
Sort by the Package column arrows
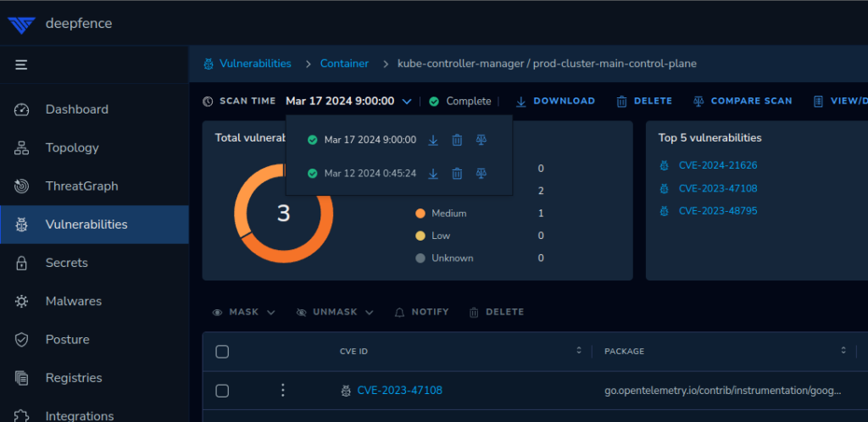[843, 351]
